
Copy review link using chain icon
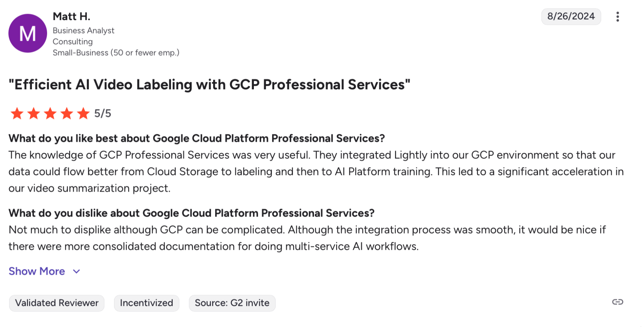tap(617, 302)
